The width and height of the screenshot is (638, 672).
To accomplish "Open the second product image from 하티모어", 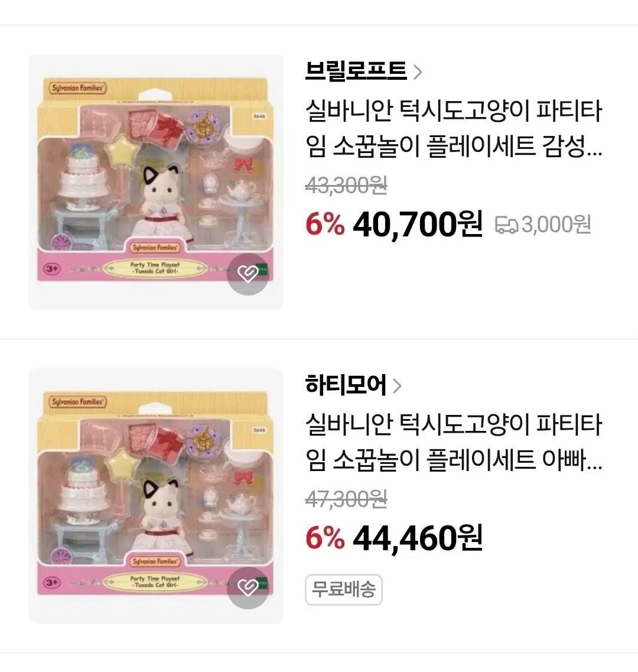I will coord(155,495).
